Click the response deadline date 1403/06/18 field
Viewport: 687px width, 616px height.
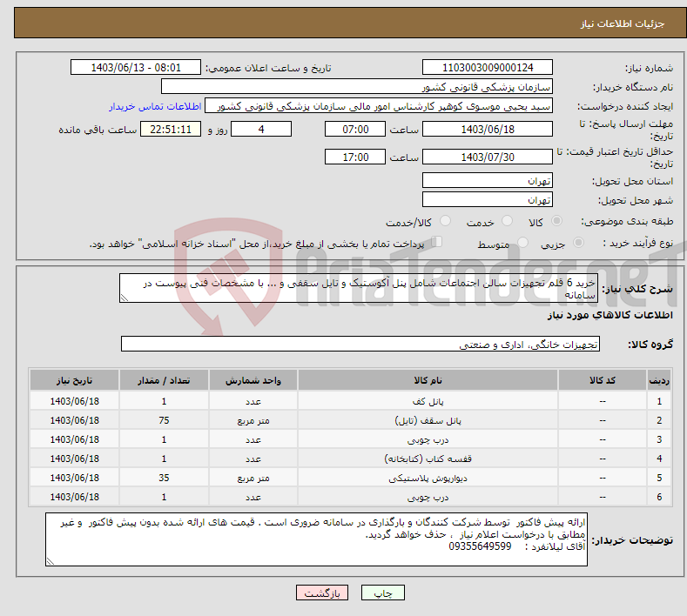(x=488, y=129)
